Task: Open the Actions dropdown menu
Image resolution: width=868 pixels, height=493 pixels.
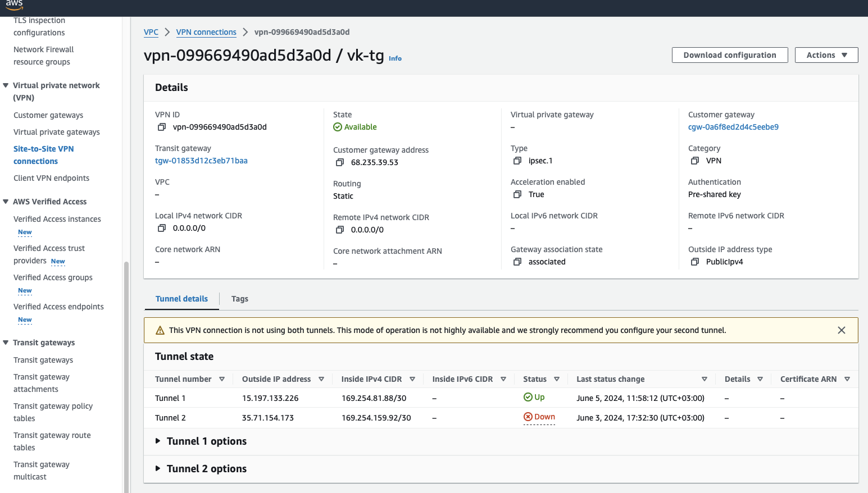Action: click(x=826, y=55)
